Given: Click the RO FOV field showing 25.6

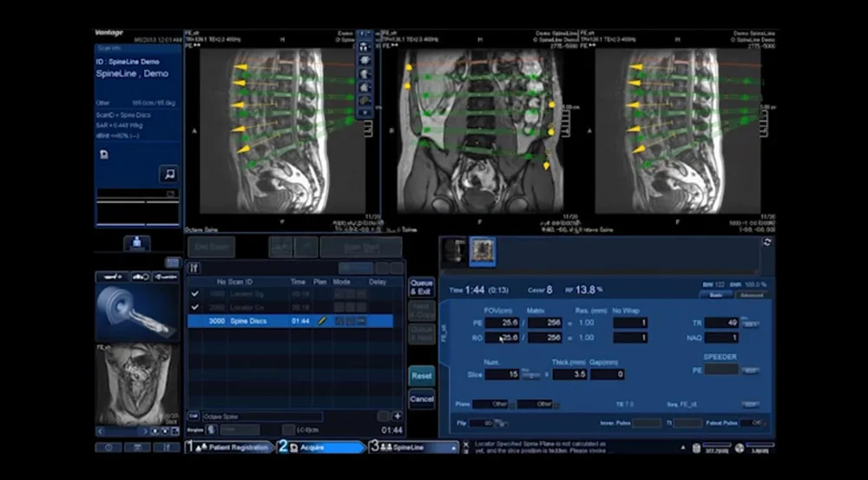Looking at the screenshot, I should 502,338.
